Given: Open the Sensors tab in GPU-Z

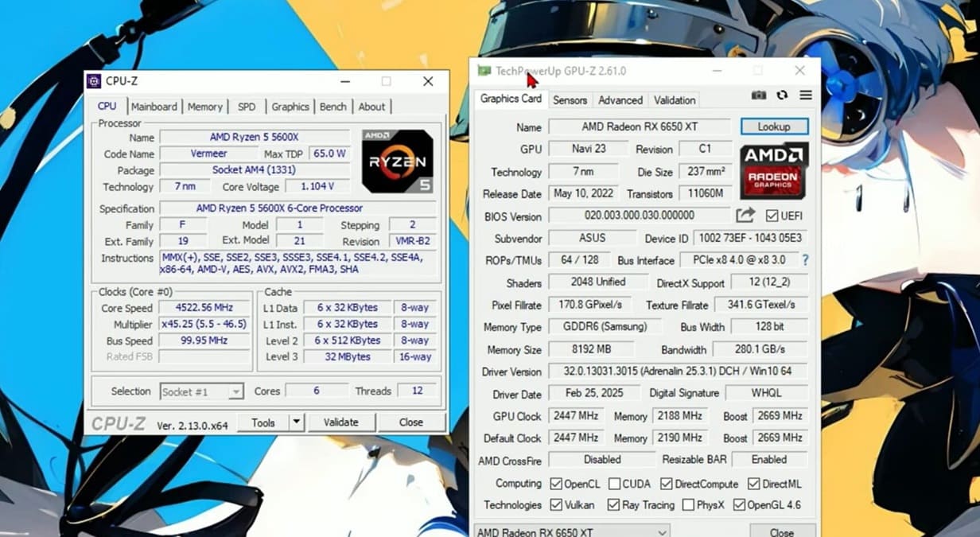Looking at the screenshot, I should tap(570, 100).
